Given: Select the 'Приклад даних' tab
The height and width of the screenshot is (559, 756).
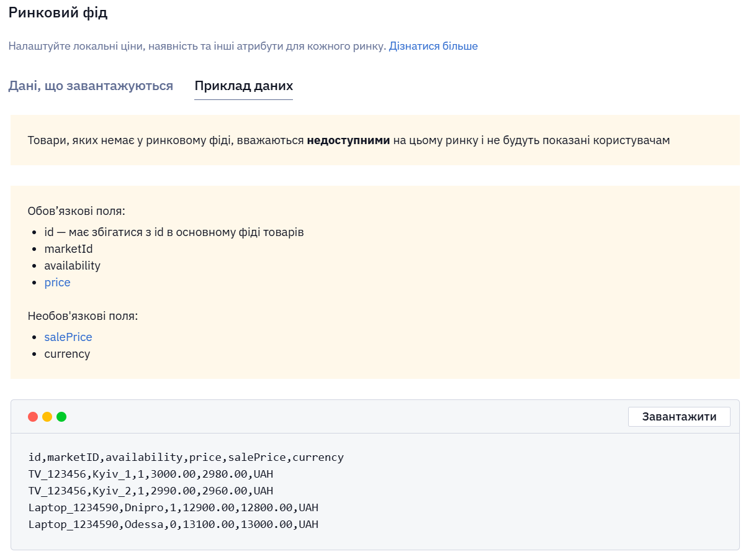Looking at the screenshot, I should coord(244,86).
